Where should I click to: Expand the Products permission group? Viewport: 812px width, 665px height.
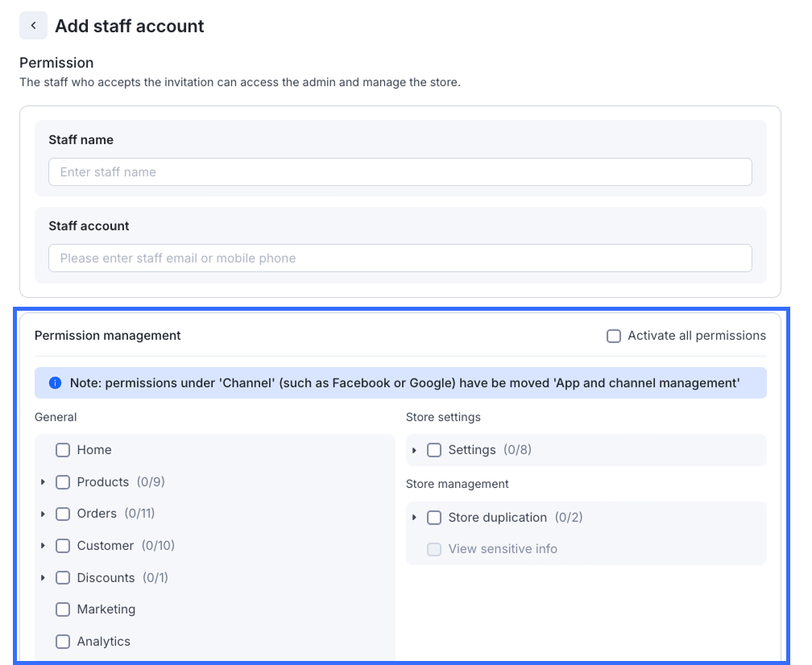point(43,482)
